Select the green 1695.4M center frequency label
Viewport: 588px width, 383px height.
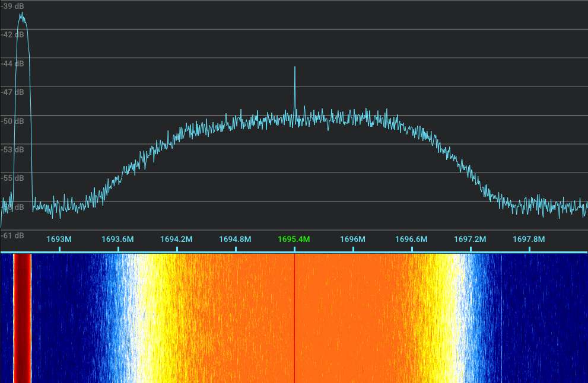(x=293, y=240)
